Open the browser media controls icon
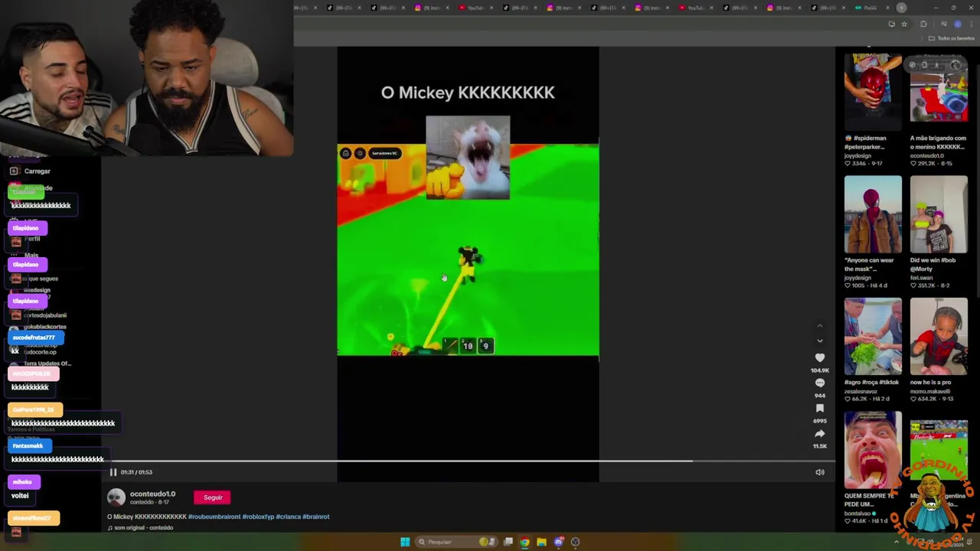The width and height of the screenshot is (980, 551). 944,24
